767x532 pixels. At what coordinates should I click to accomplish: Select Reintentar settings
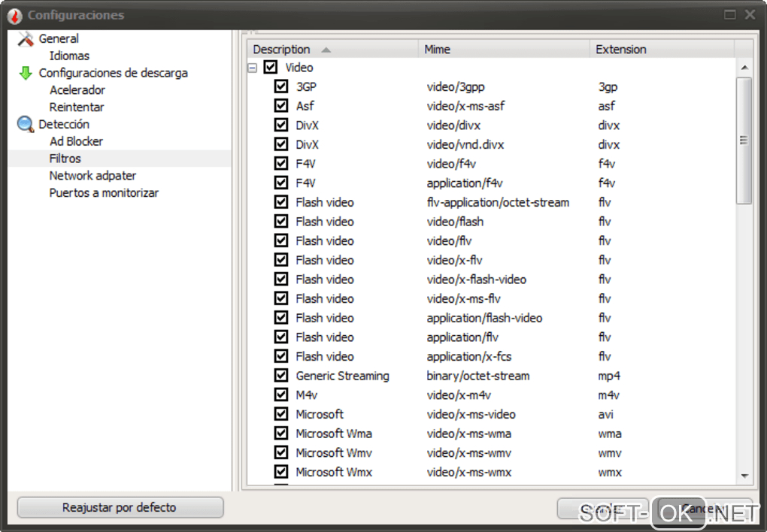coord(77,107)
